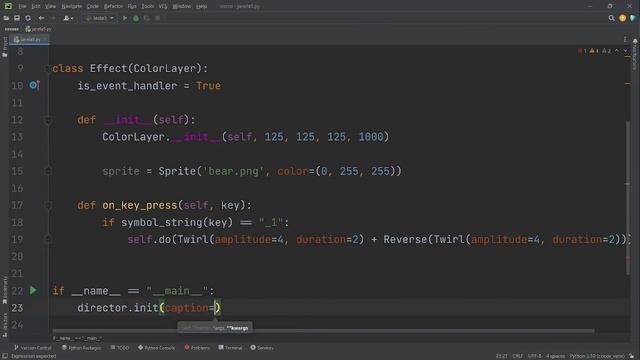Open the Notifications sidebar panel
The width and height of the screenshot is (640, 360).
(635, 54)
